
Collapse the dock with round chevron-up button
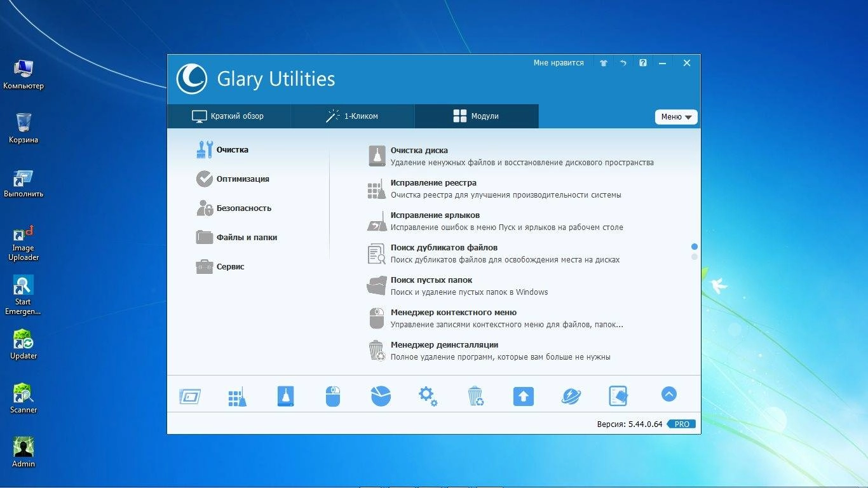(x=668, y=394)
